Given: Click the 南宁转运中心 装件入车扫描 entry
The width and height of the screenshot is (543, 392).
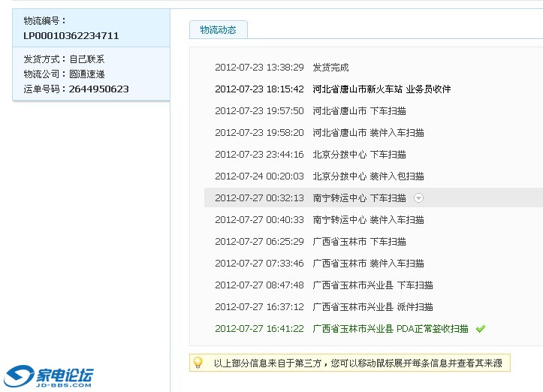Looking at the screenshot, I should 368,220.
